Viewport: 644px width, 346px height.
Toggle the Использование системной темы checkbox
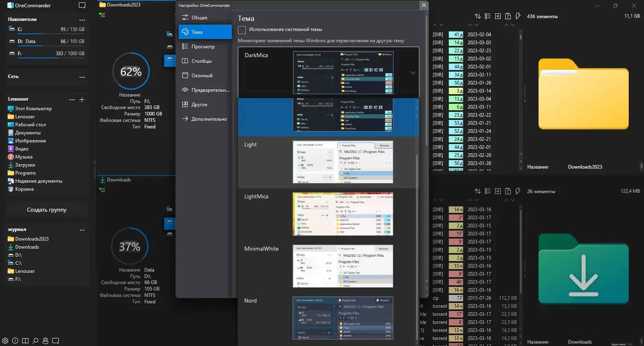242,30
